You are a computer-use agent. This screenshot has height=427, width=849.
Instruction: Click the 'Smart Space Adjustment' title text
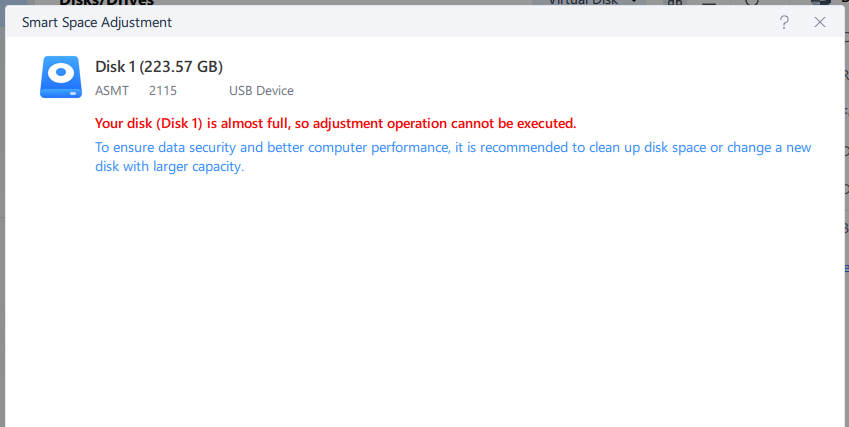click(96, 21)
